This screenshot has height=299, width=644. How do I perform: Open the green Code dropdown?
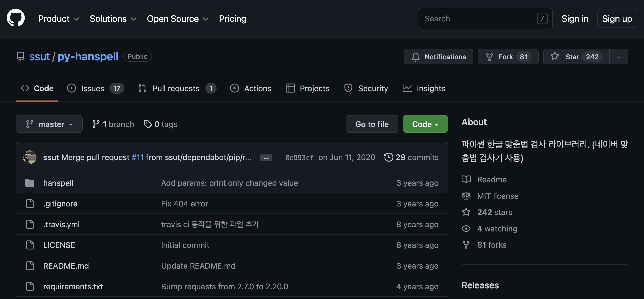[425, 124]
